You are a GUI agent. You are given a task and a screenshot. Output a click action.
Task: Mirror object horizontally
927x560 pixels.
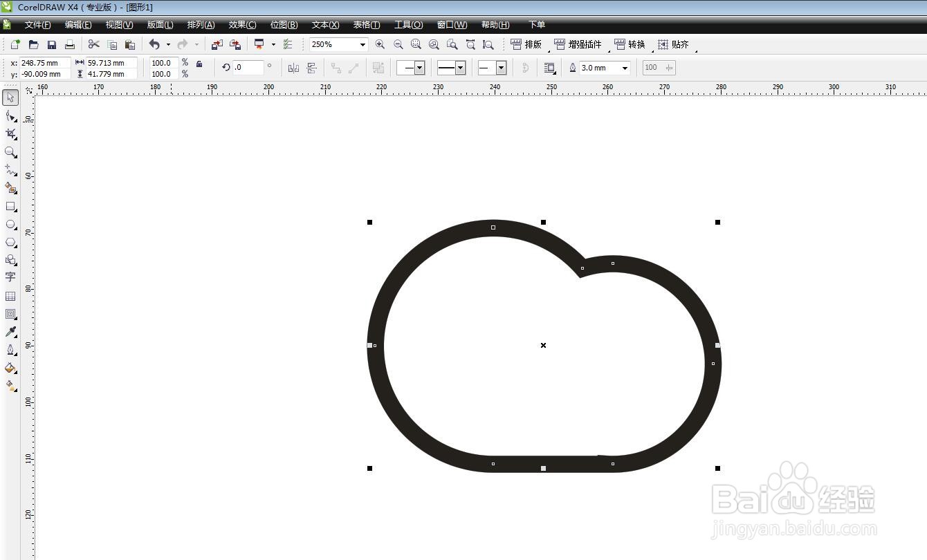point(293,68)
